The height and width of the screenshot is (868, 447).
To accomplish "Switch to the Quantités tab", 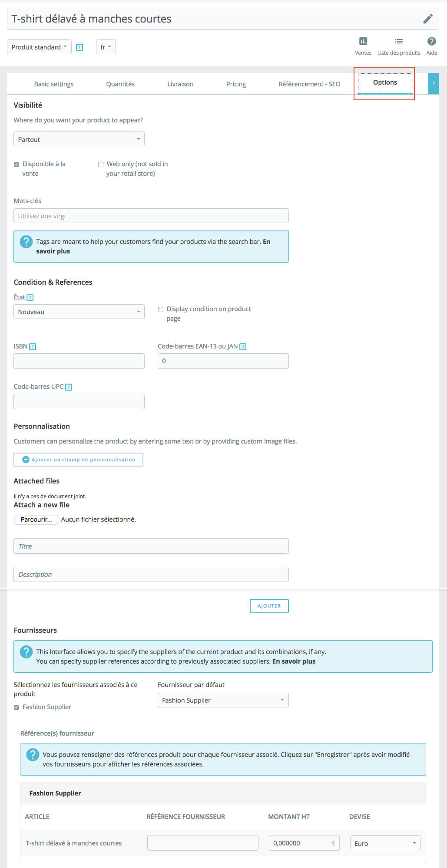I will click(120, 84).
